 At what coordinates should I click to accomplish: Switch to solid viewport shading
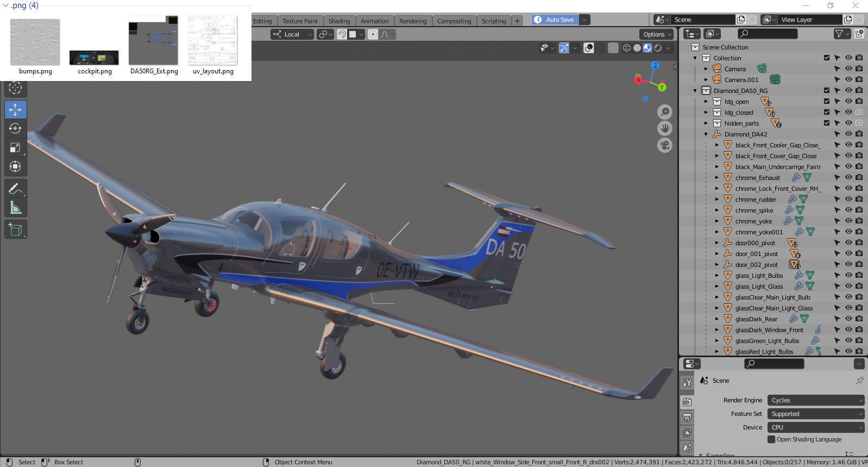click(637, 48)
